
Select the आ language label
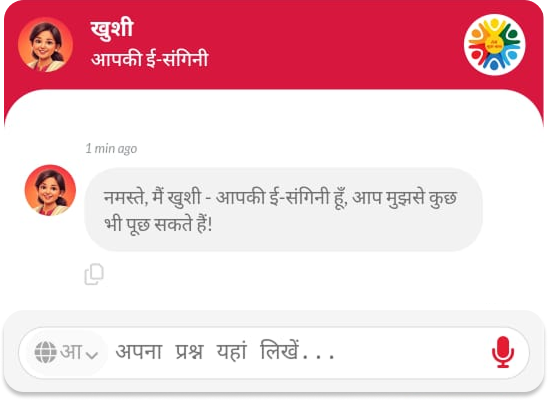click(71, 351)
